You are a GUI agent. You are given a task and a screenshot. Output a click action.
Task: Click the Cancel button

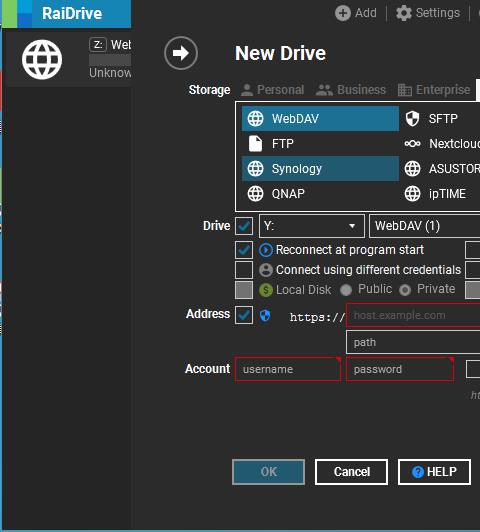351,472
